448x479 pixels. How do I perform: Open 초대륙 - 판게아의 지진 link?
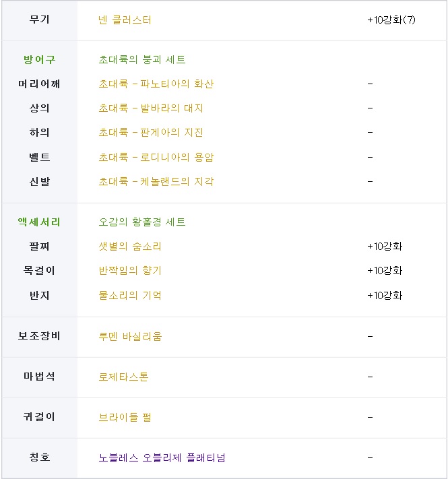pyautogui.click(x=151, y=133)
